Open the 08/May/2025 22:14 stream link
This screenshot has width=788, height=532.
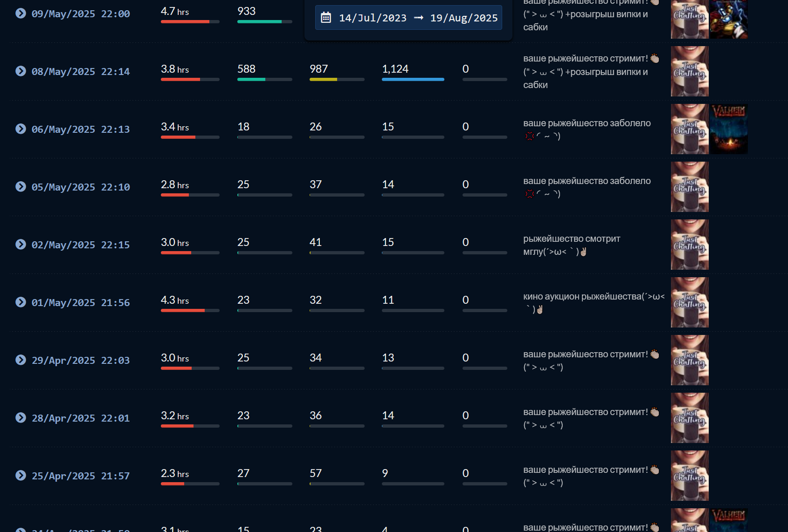(81, 72)
